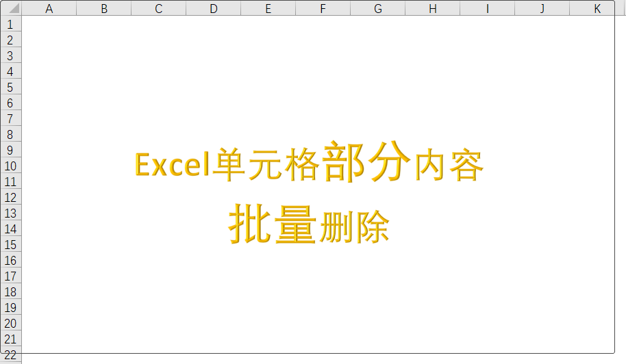Select row 7 header

(11, 119)
